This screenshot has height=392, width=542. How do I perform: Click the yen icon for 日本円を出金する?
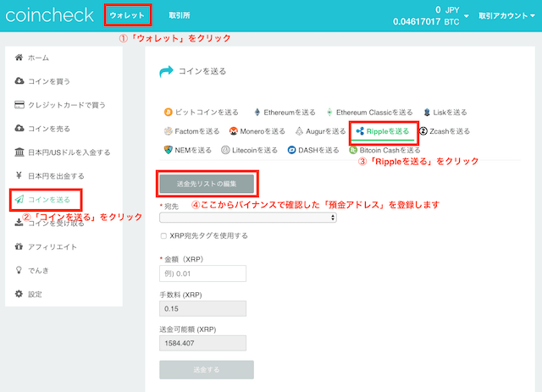tap(19, 175)
